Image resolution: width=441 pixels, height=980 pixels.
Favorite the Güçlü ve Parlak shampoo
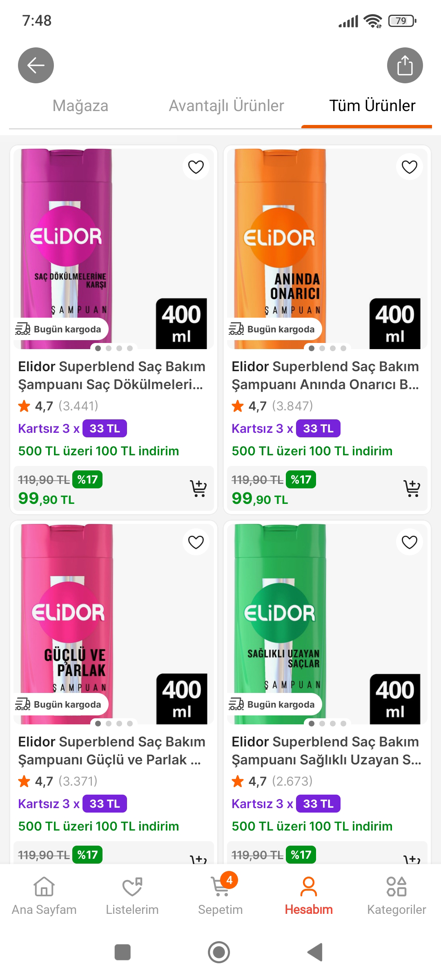(196, 542)
